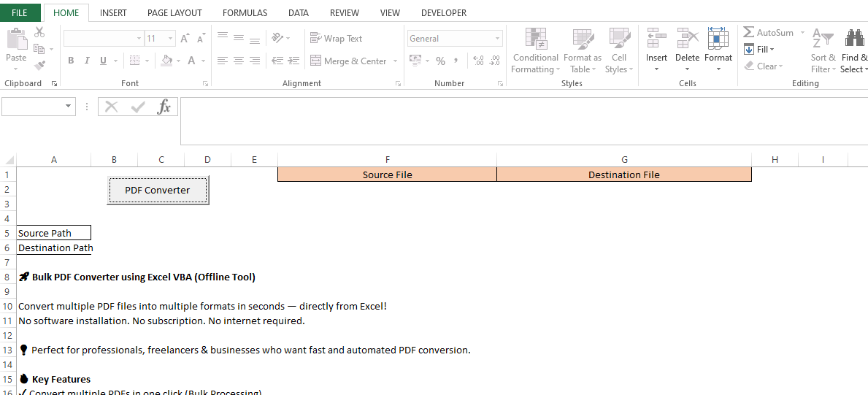Open Find & Select binoculars icon
Screen dimensions: 868x395
point(854,39)
